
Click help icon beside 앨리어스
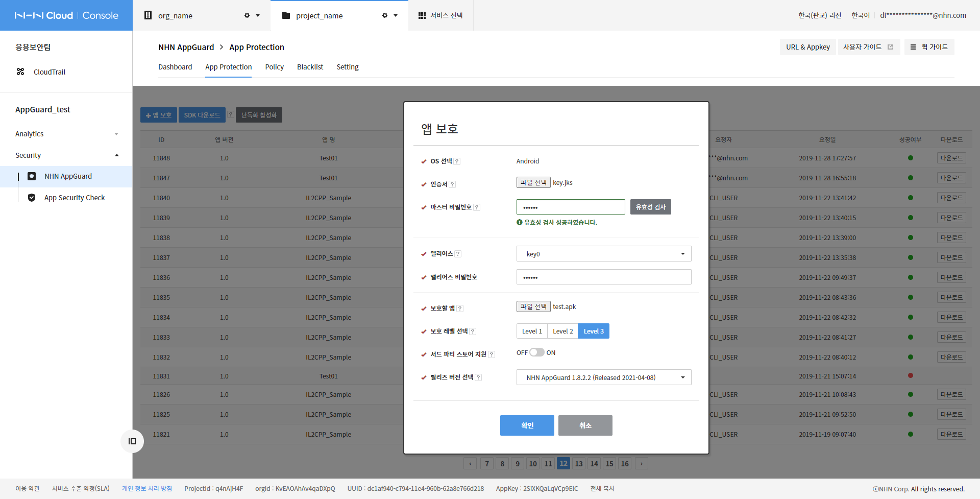tap(458, 254)
